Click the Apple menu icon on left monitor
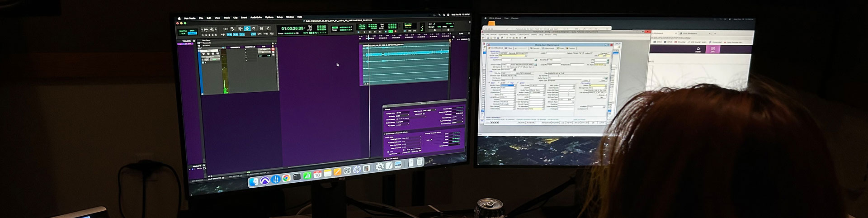The height and width of the screenshot is (218, 868). pos(179,19)
